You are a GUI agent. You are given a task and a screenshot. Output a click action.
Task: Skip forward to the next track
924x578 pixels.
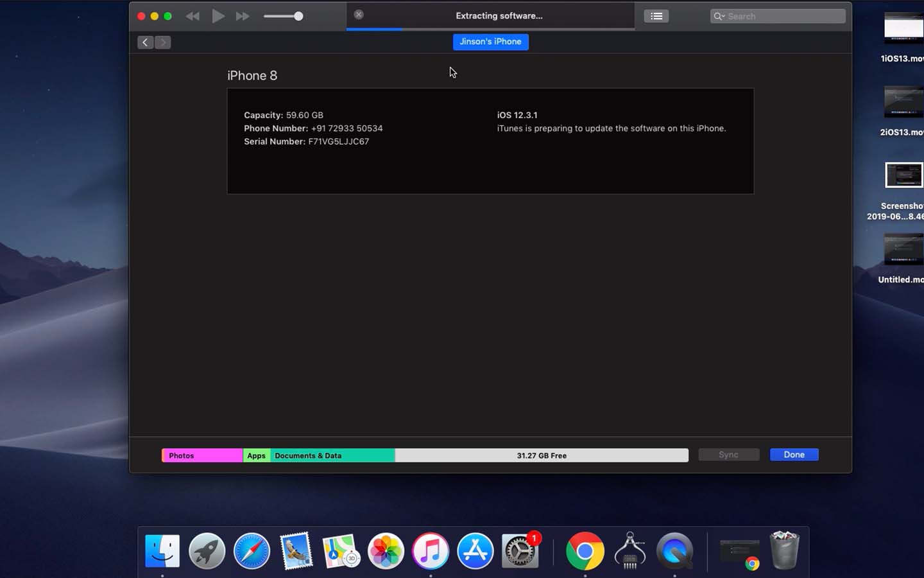pyautogui.click(x=243, y=16)
